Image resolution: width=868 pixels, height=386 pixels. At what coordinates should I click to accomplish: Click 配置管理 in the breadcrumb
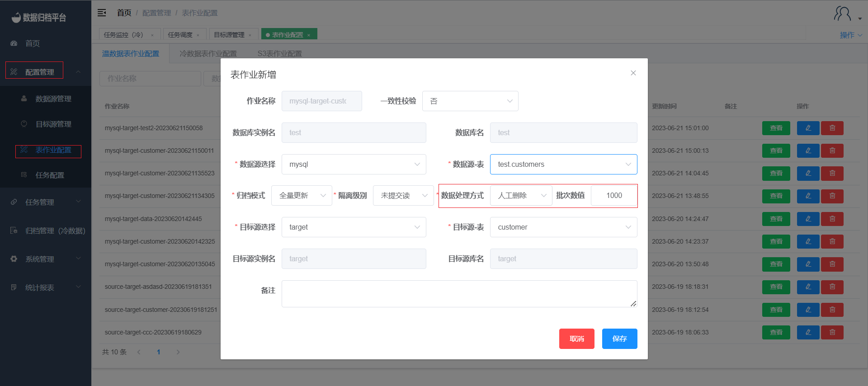[x=157, y=13]
